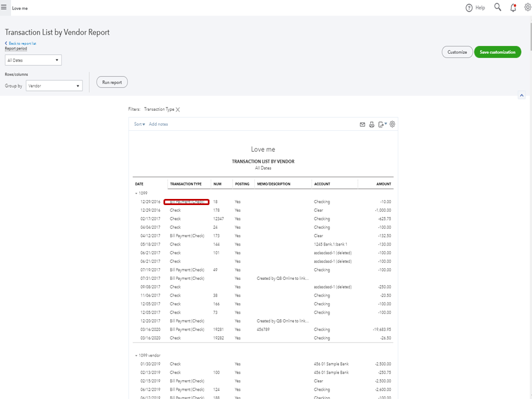Click the Love me company name in top bar
The image size is (532, 399).
(x=20, y=8)
